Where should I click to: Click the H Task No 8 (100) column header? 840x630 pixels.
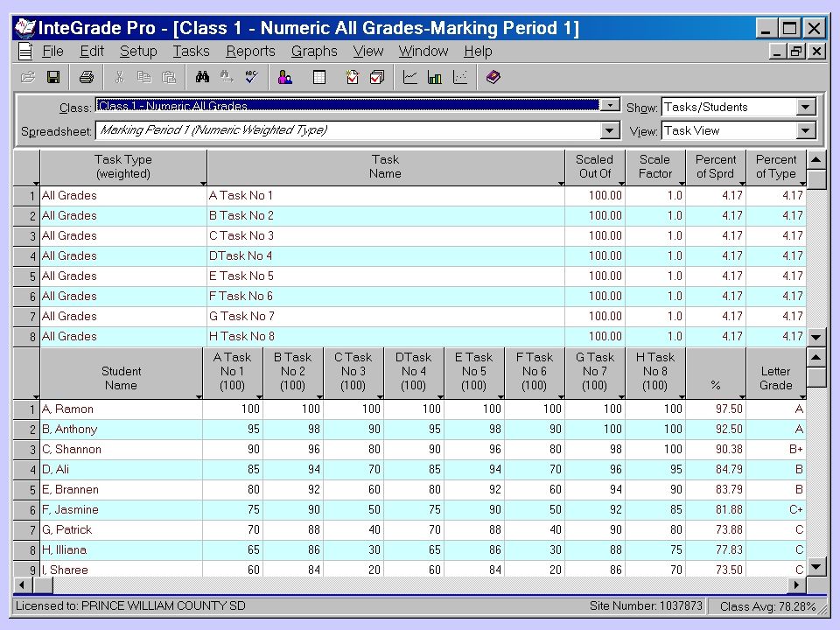655,374
